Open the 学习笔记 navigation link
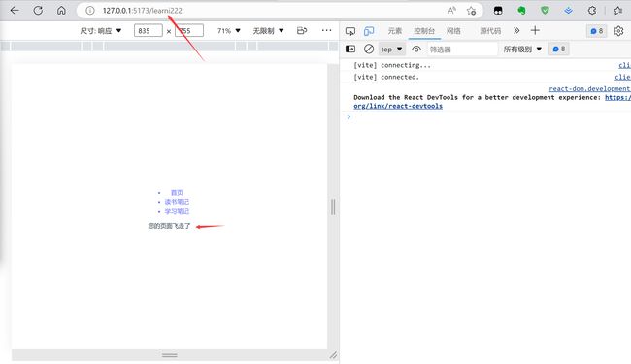Viewport: 631px width, 364px height. [177, 211]
